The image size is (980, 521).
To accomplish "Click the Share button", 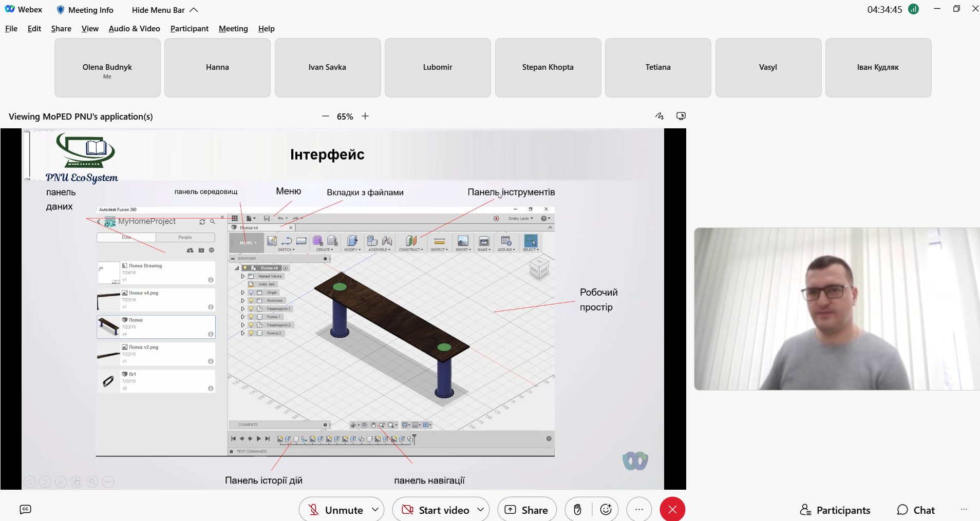I will 527,510.
